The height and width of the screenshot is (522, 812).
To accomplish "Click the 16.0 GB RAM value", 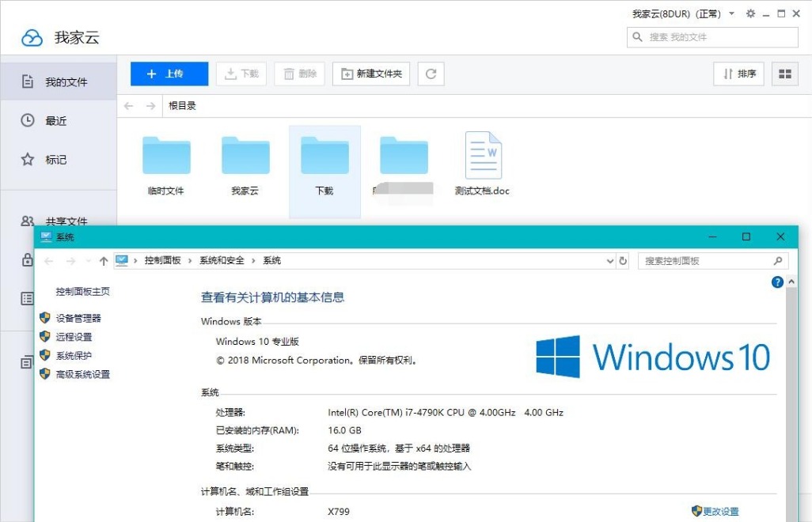I will click(344, 430).
